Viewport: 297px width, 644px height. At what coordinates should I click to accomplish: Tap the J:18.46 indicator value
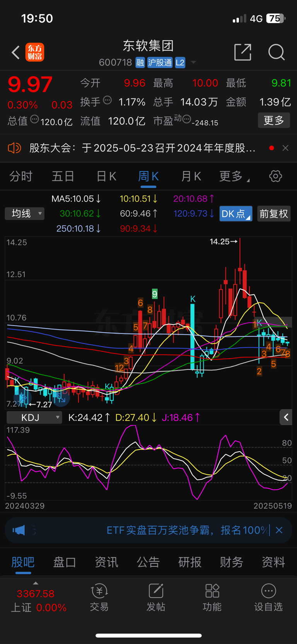[181, 417]
